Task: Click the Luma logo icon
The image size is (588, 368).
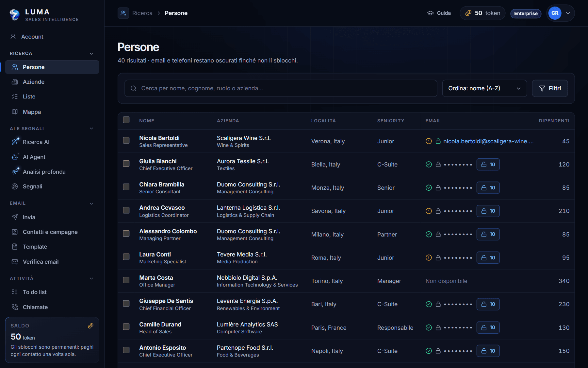Action: click(14, 15)
